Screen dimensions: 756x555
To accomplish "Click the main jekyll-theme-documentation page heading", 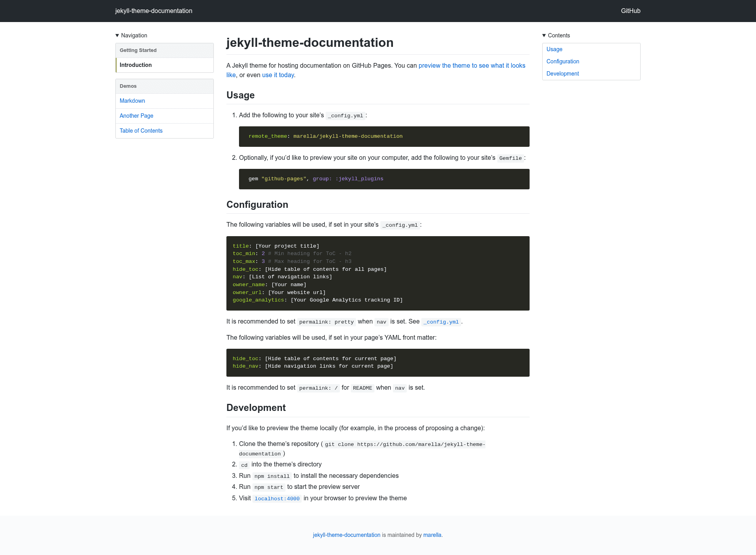I will [310, 43].
